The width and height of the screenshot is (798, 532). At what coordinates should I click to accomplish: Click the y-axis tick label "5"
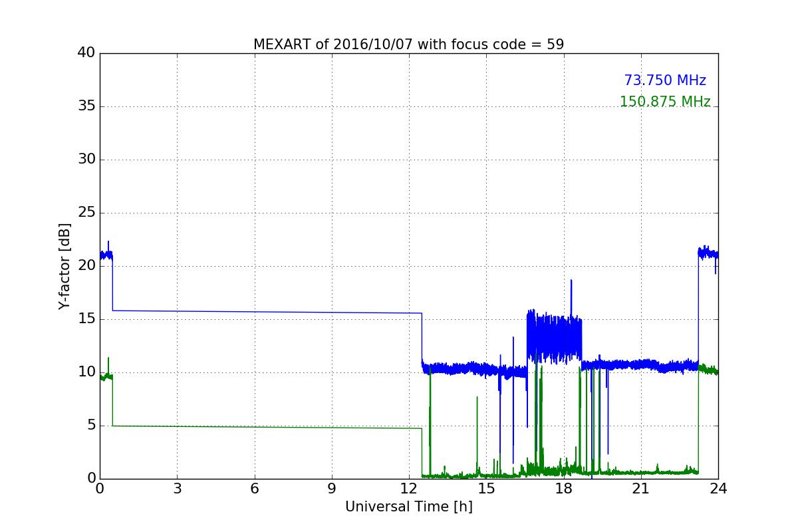91,426
